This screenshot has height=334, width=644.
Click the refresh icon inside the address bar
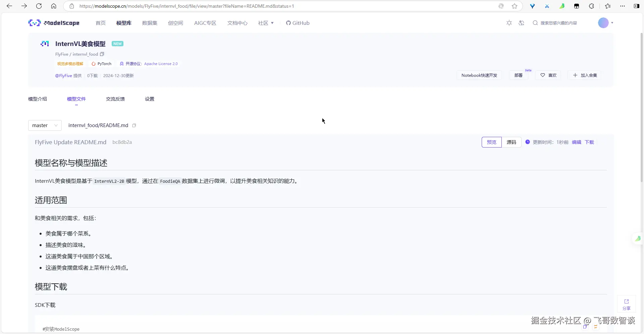pyautogui.click(x=501, y=6)
